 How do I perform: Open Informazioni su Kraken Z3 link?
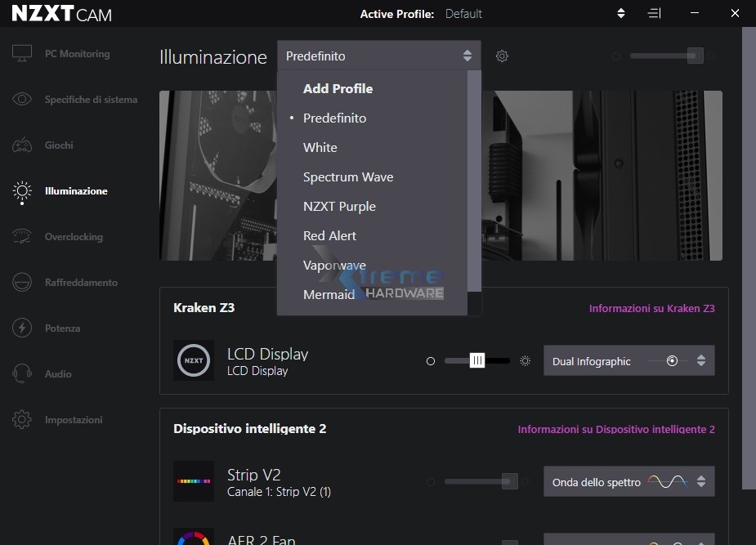pos(651,309)
